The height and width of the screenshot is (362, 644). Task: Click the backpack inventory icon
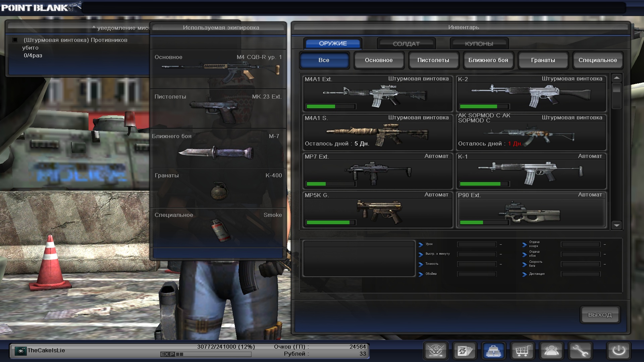[493, 351]
